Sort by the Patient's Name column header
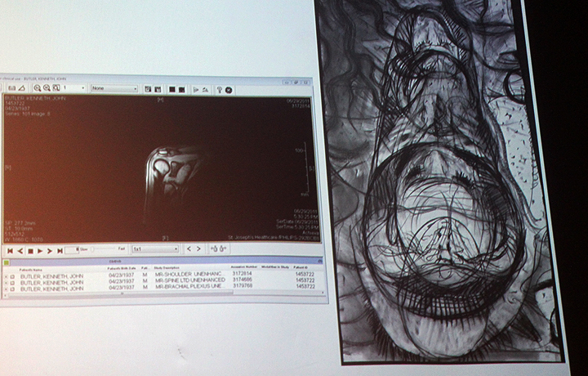Viewport: 588px width, 376px height. click(x=31, y=270)
